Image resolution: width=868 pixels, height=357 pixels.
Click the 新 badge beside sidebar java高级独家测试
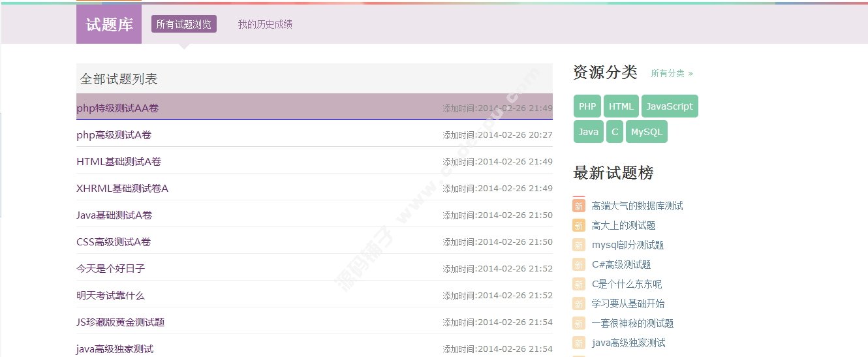[579, 343]
